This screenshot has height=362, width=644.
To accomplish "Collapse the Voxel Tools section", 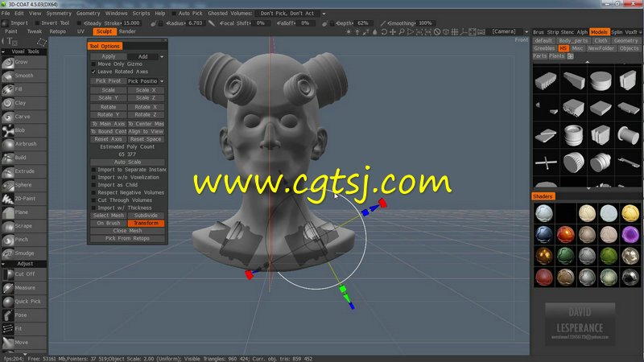I will [3, 51].
